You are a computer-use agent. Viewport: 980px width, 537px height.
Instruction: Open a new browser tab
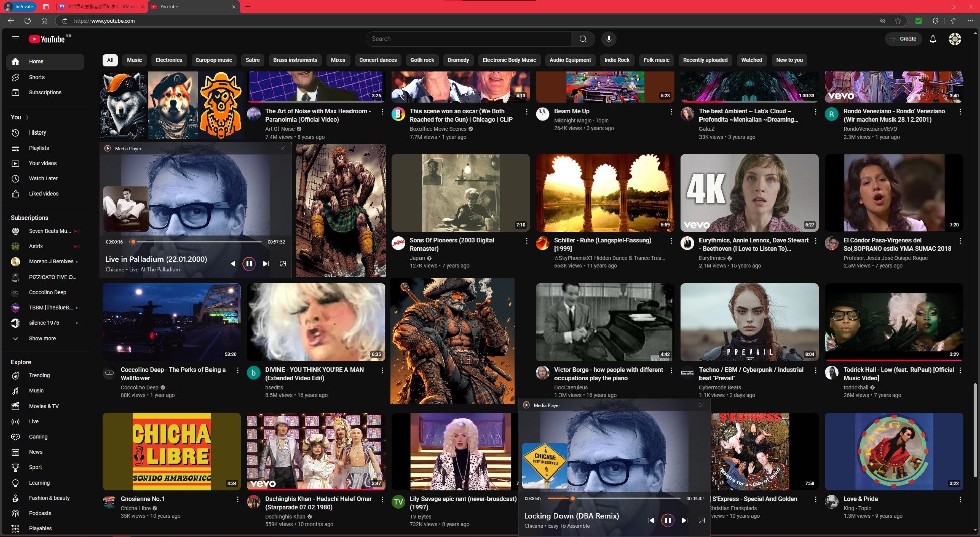pos(248,7)
